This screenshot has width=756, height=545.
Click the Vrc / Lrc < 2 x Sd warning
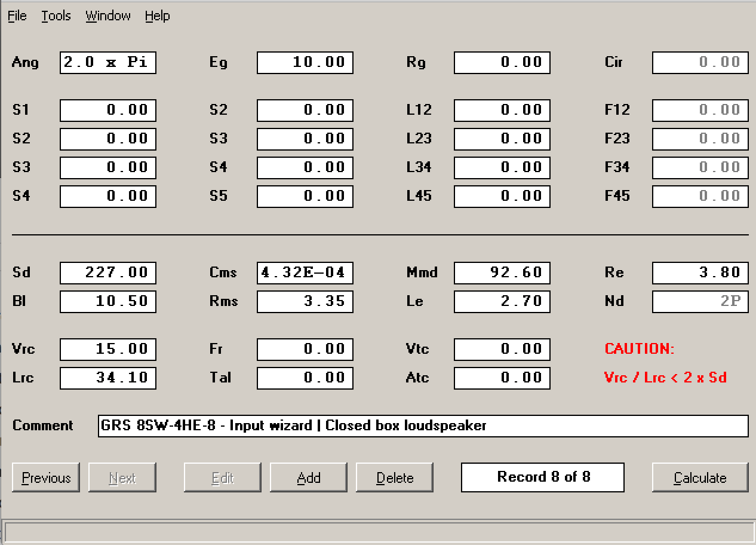tap(665, 378)
